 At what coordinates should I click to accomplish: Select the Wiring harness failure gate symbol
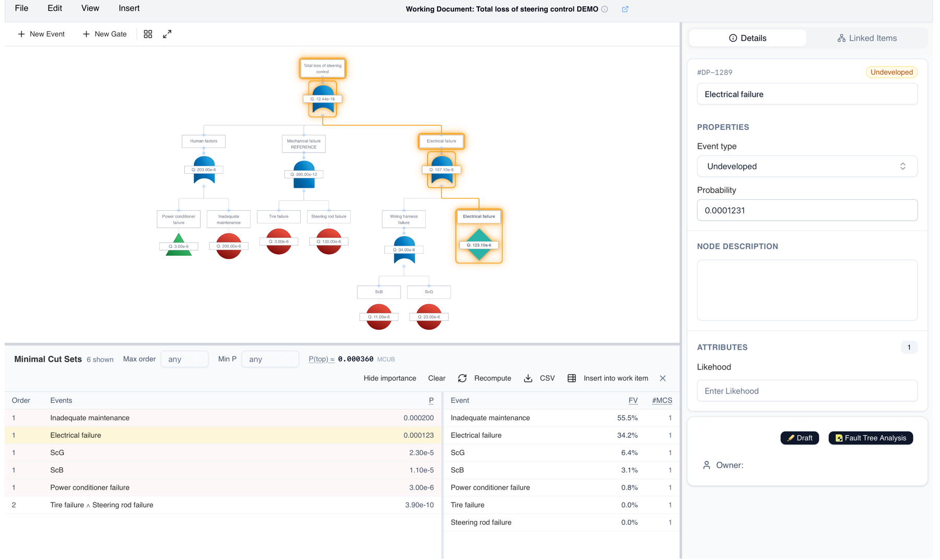pyautogui.click(x=404, y=249)
